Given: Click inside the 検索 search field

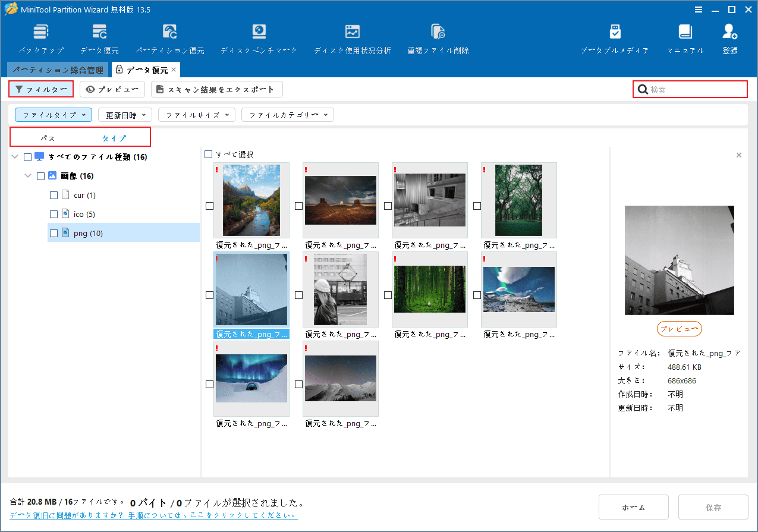Looking at the screenshot, I should pyautogui.click(x=690, y=89).
